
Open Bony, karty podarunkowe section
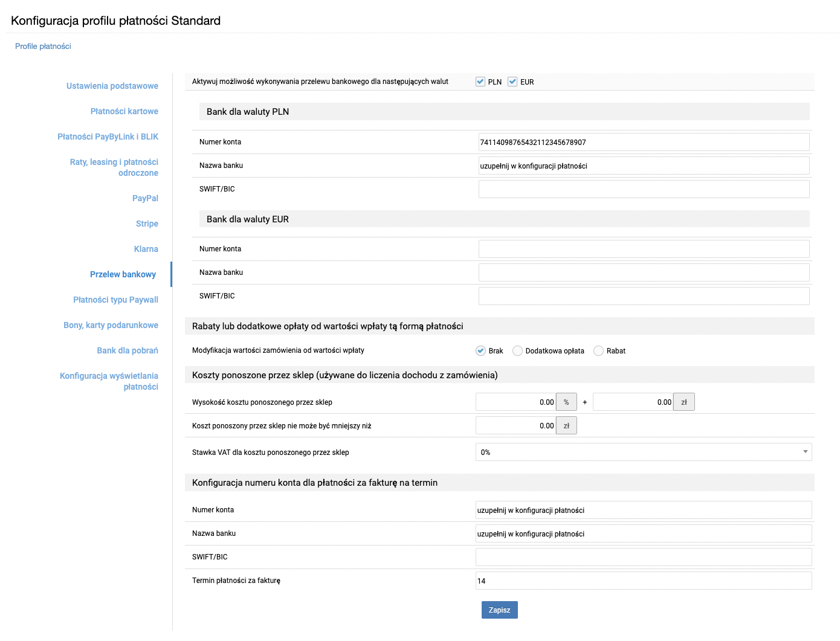[x=111, y=325]
